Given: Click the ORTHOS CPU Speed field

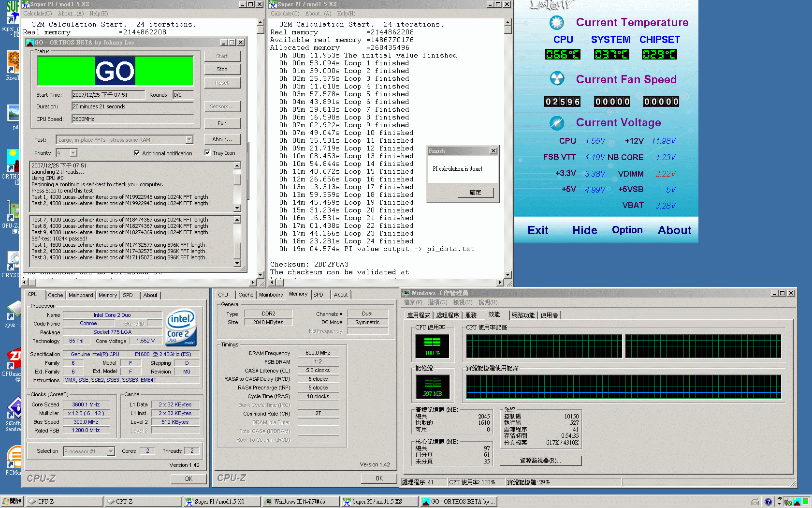Looking at the screenshot, I should click(132, 119).
